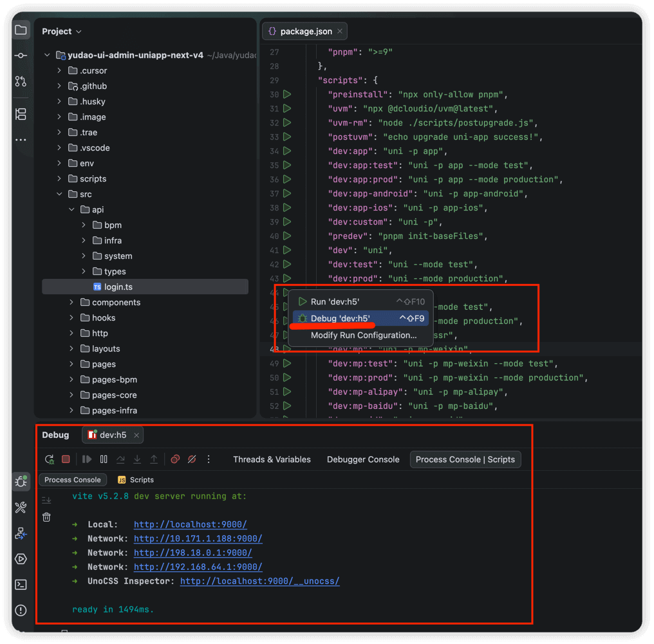Image resolution: width=654 pixels, height=644 pixels.
Task: Open the UnoCSS Inspector link
Action: [x=259, y=580]
